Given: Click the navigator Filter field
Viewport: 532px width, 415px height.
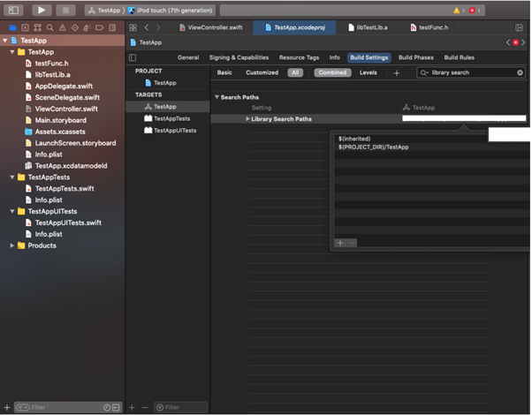Looking at the screenshot, I should click(x=66, y=407).
